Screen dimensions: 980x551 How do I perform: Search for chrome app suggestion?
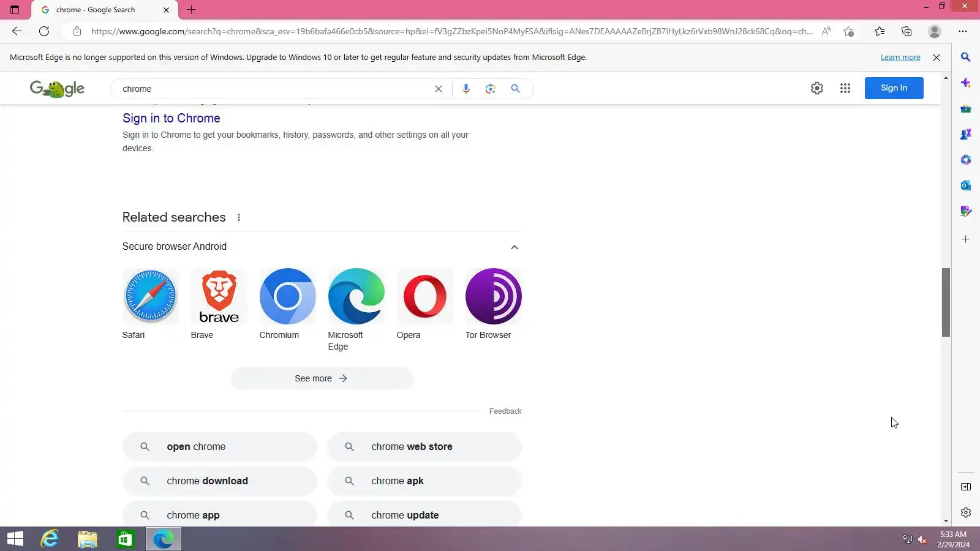(x=220, y=515)
